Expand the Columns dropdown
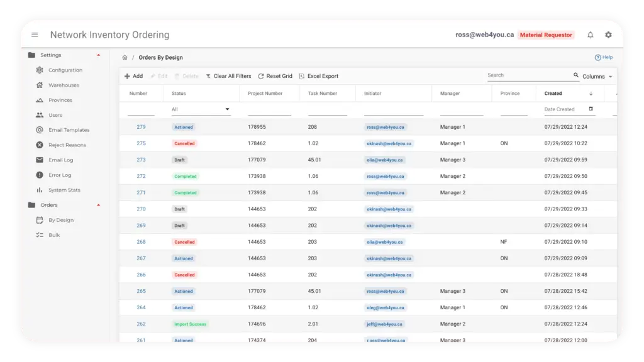 tap(597, 77)
